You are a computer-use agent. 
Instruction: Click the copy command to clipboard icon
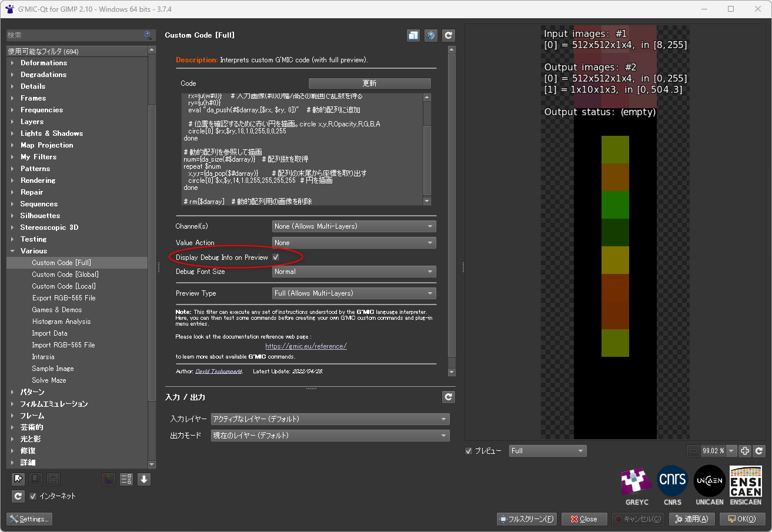pos(413,35)
